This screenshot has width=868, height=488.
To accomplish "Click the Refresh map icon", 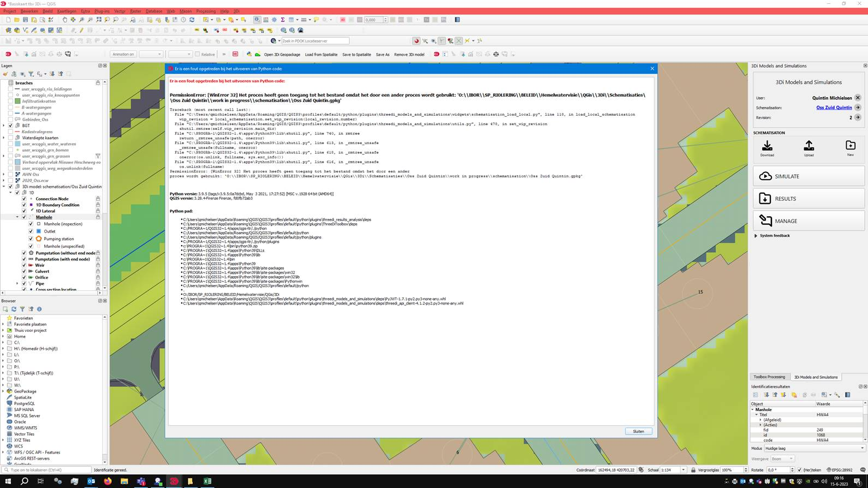I will pos(192,20).
